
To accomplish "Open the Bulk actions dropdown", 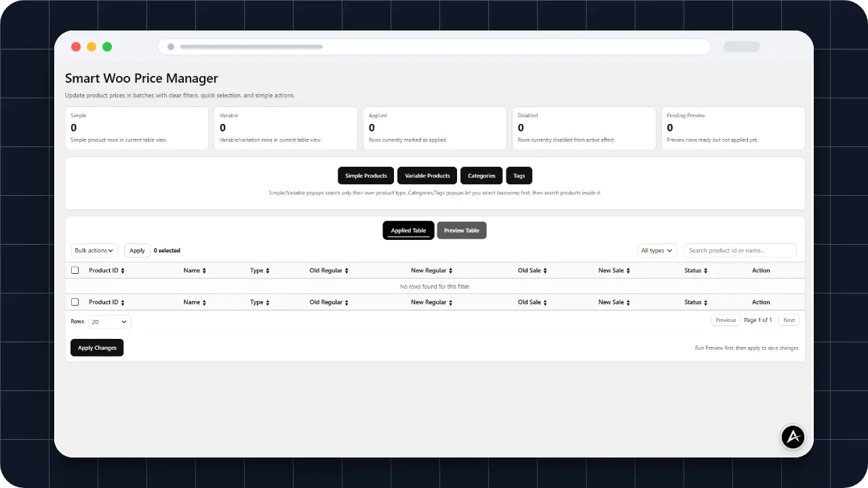I will click(94, 251).
